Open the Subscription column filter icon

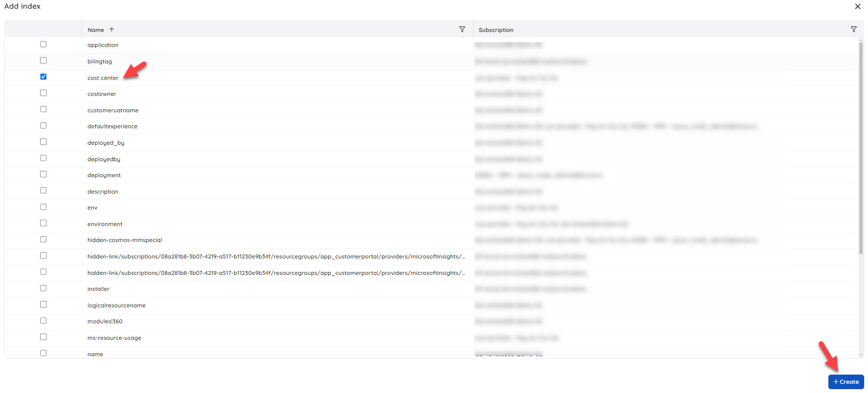click(854, 30)
